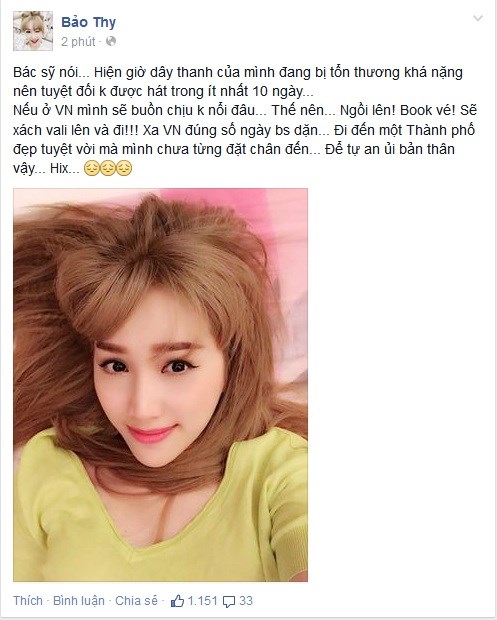Viewport: 497px width, 620px height.
Task: Click the thumbs-up icon beside like count
Action: (177, 601)
